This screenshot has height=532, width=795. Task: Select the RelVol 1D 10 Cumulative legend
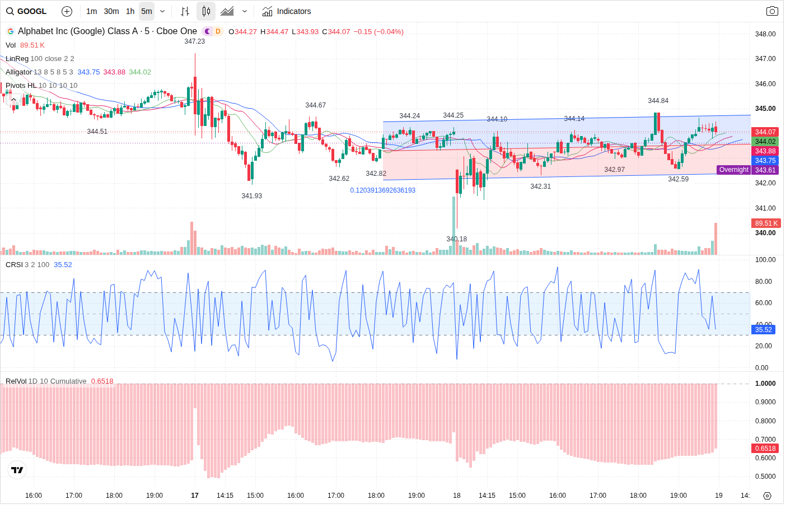coord(46,381)
